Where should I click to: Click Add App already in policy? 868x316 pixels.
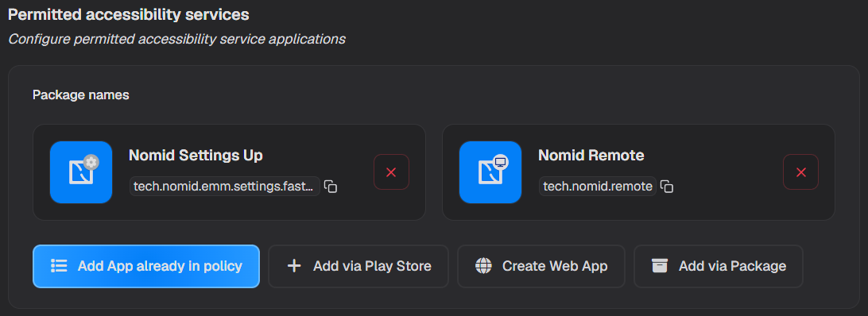tap(146, 266)
